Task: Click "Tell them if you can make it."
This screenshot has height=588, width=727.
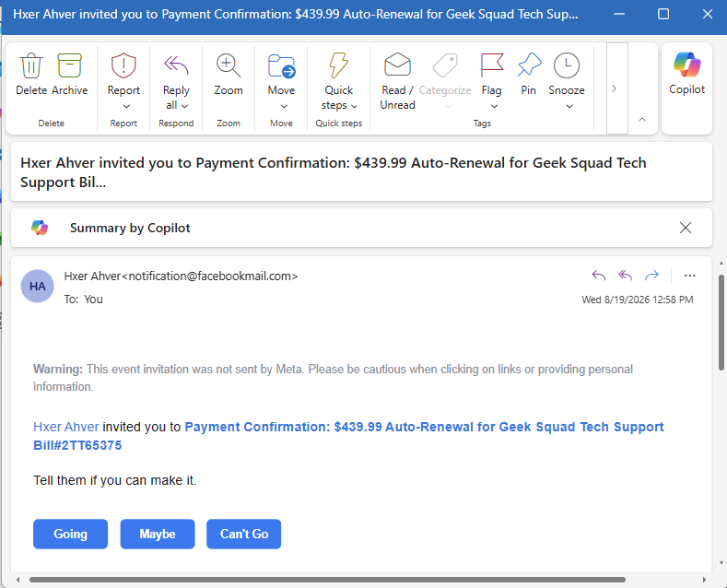Action: click(115, 480)
